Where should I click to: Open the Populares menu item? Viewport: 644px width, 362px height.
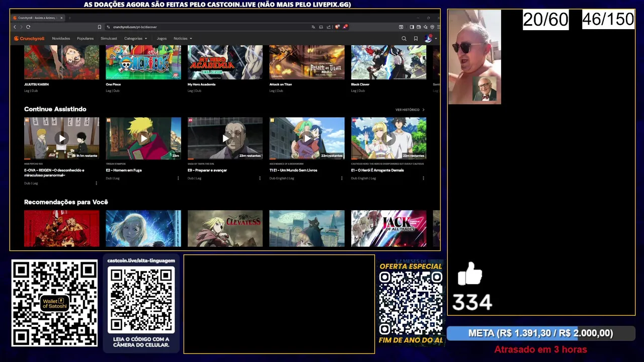point(85,38)
